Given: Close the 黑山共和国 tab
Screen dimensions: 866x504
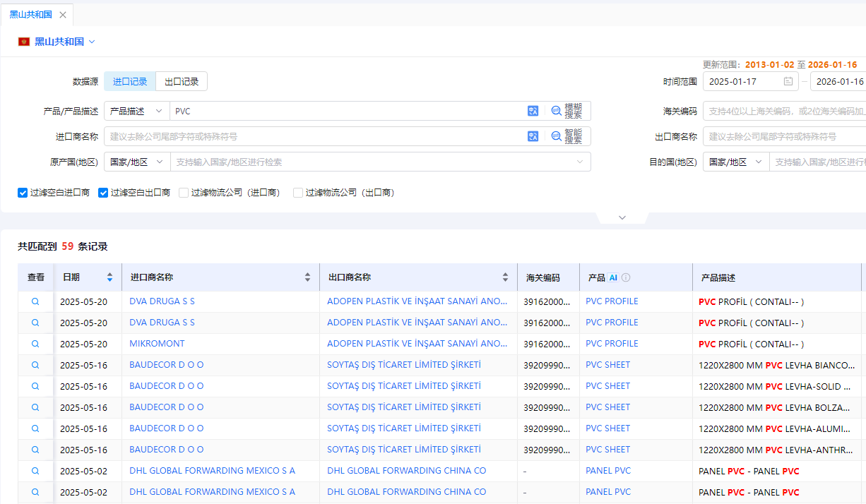Looking at the screenshot, I should click(63, 15).
